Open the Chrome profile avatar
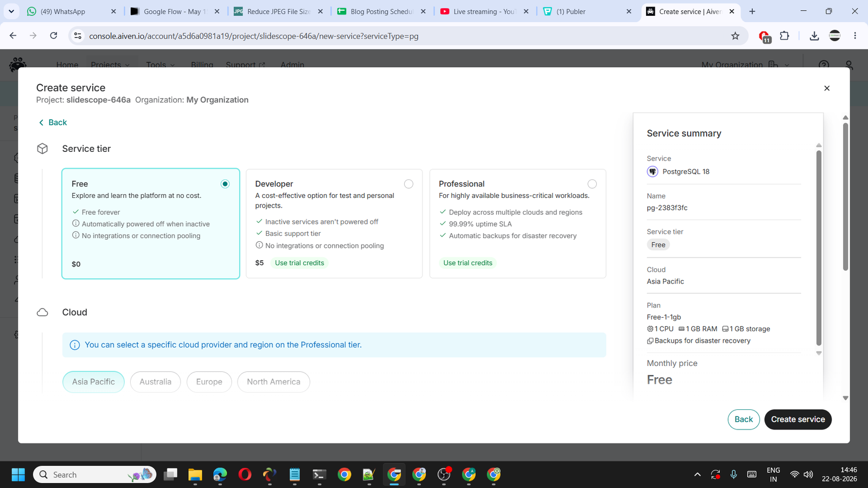The width and height of the screenshot is (868, 488). point(835,36)
